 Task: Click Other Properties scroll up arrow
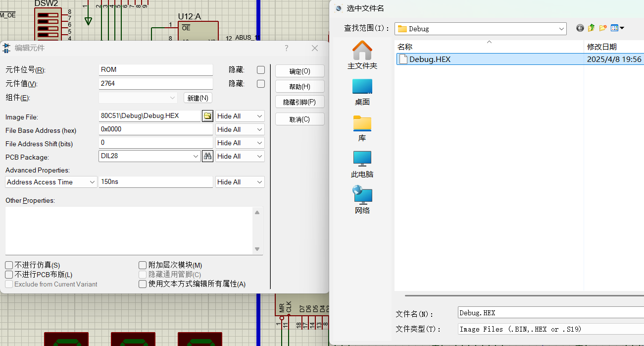tap(257, 212)
